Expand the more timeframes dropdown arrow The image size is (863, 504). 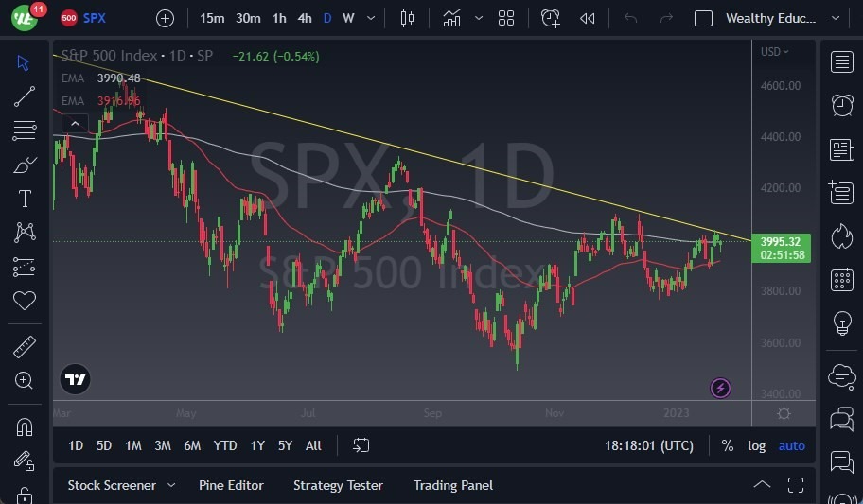[x=372, y=18]
